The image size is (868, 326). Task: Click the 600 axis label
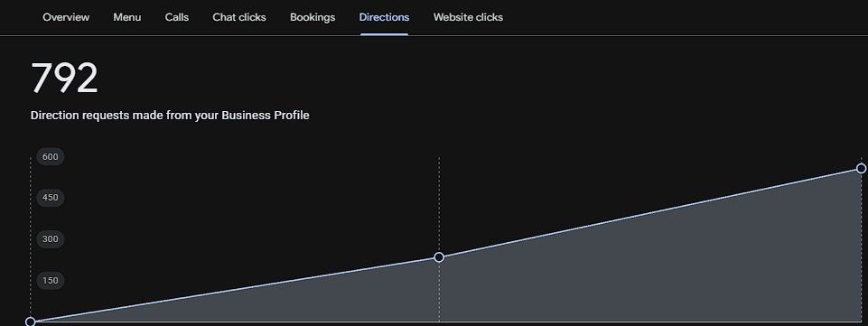coord(51,156)
